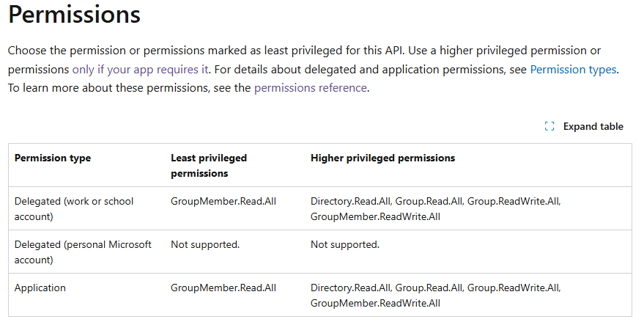
Task: Click the Application row label
Action: pos(40,288)
